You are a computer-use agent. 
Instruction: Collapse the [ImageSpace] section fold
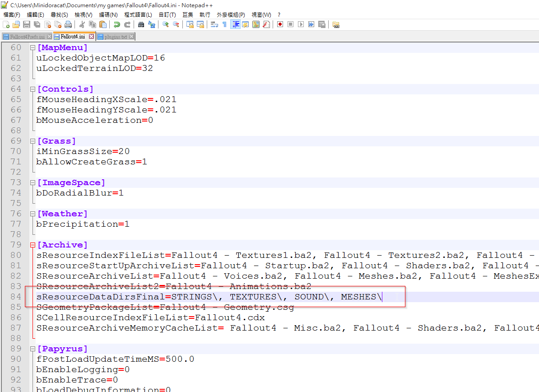[33, 182]
